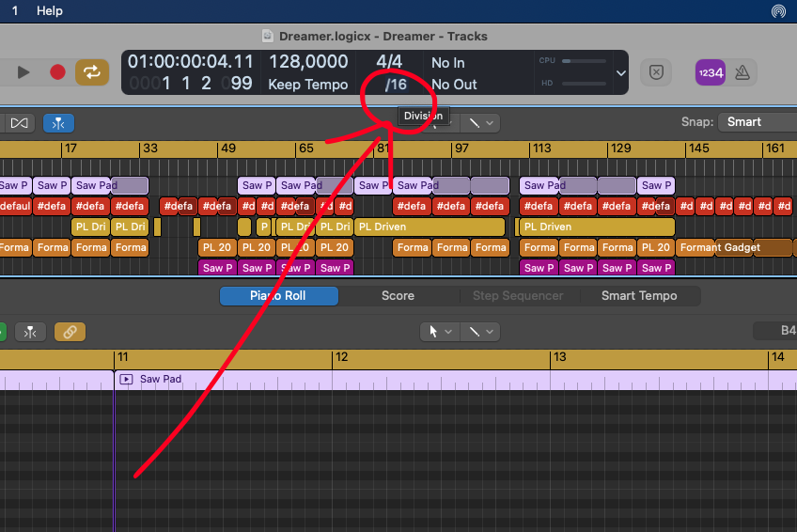The width and height of the screenshot is (797, 532).
Task: Open the Keep Tempo mode menu
Action: tap(308, 85)
